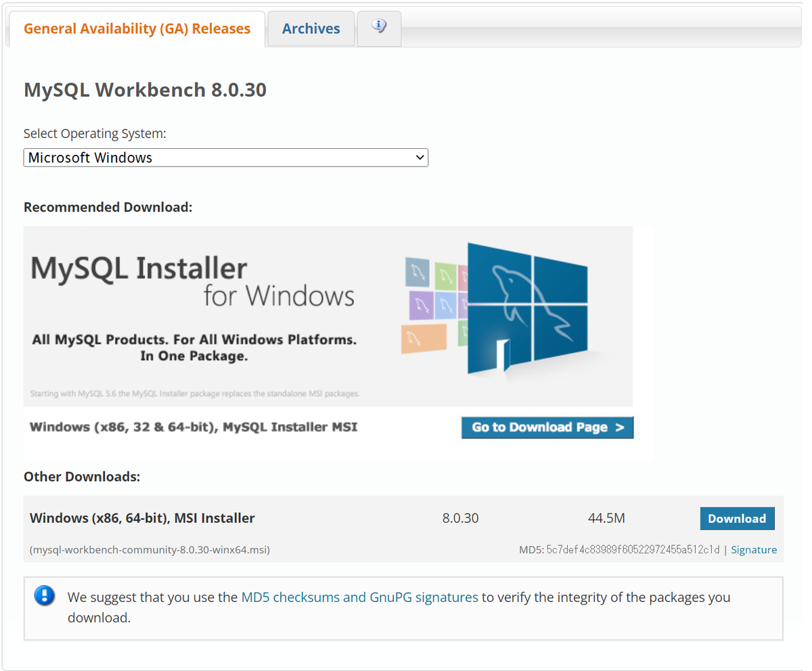Click the 8.0.30 version cell
Viewport: 812px width, 671px height.
460,519
